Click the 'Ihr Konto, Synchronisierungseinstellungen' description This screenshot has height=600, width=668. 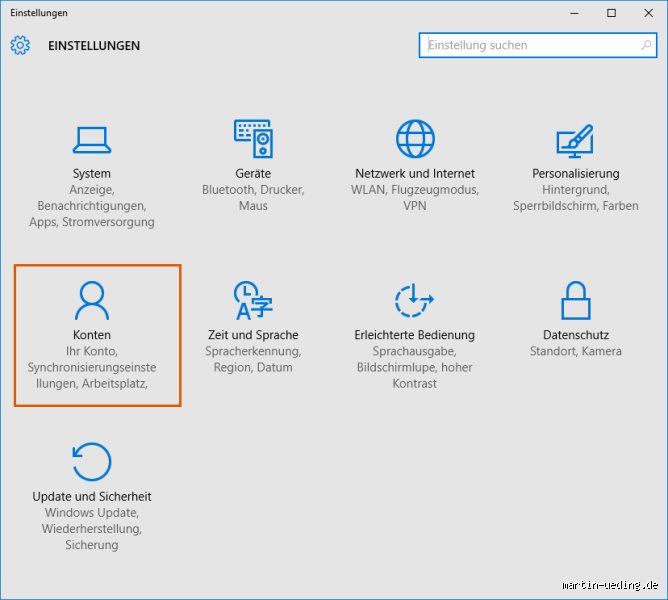click(92, 367)
